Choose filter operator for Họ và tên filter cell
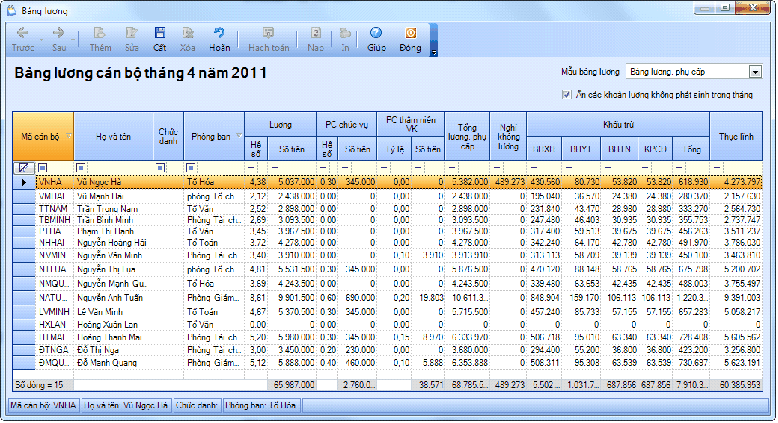 [x=81, y=168]
